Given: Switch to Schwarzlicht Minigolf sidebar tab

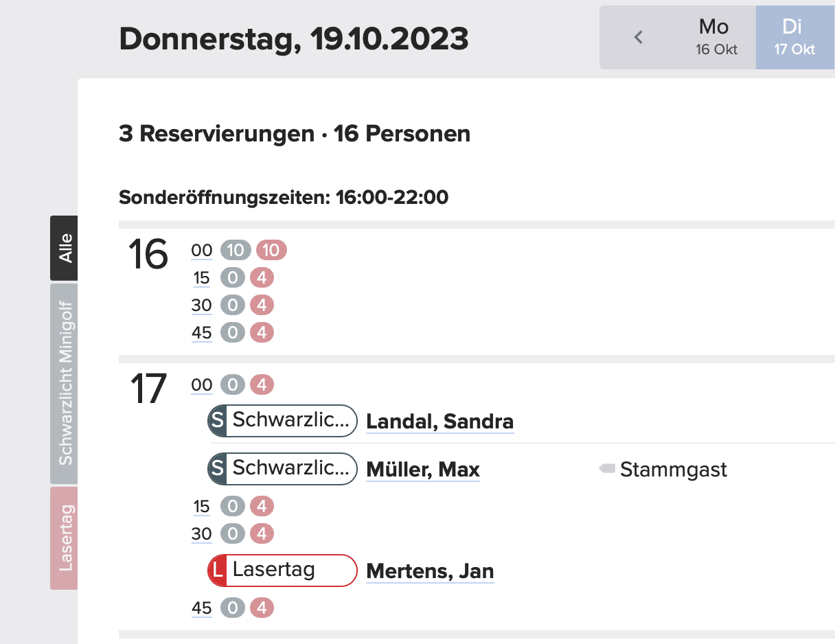Looking at the screenshot, I should pos(65,384).
